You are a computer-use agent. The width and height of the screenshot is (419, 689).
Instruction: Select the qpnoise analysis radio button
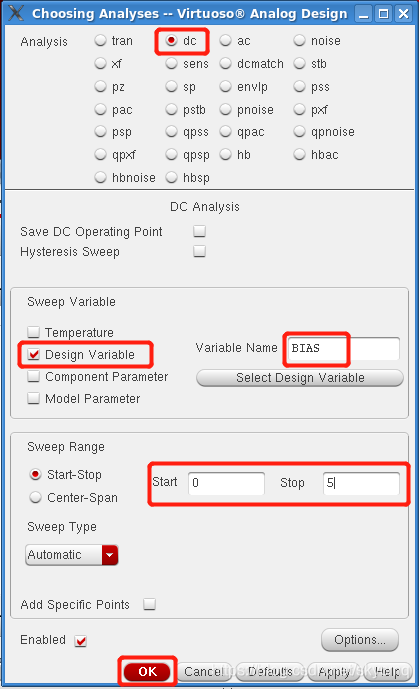coord(299,131)
